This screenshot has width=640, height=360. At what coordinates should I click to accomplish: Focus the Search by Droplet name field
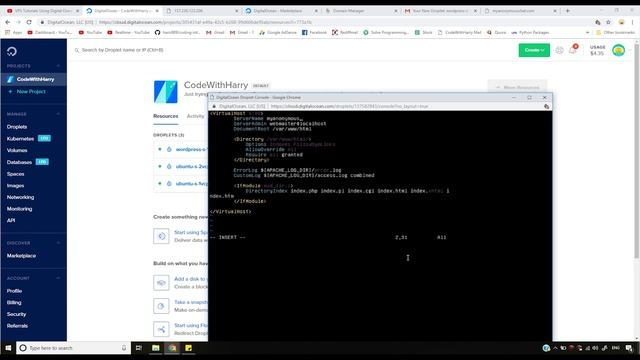[122, 50]
